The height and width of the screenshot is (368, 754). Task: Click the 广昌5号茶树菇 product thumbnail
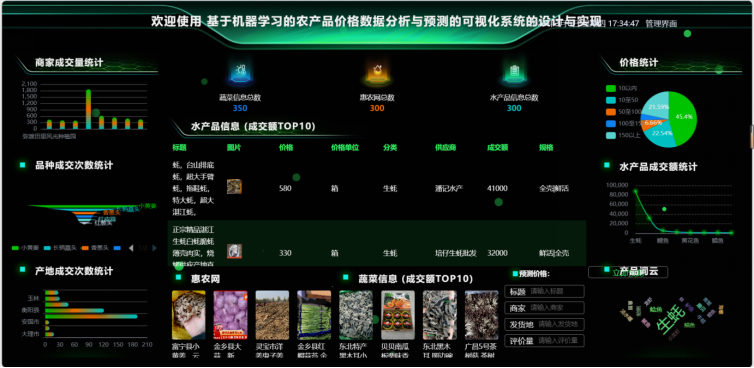click(x=481, y=315)
